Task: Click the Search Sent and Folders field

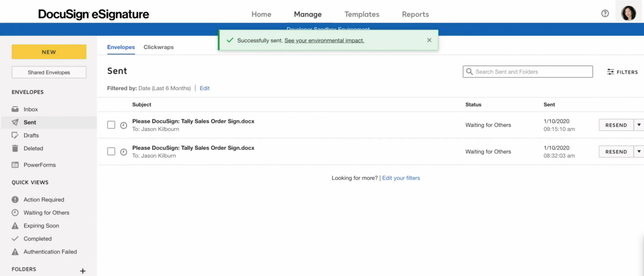Action: 531,72
